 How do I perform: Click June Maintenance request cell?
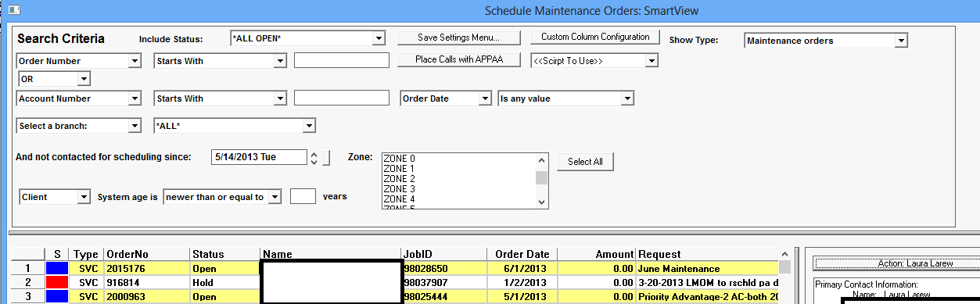708,268
